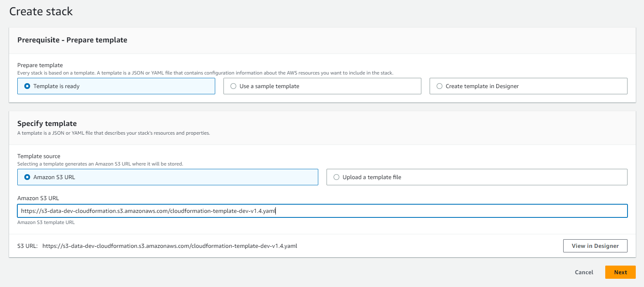
Task: Click the description about JSON or YAML resources
Action: (x=113, y=133)
